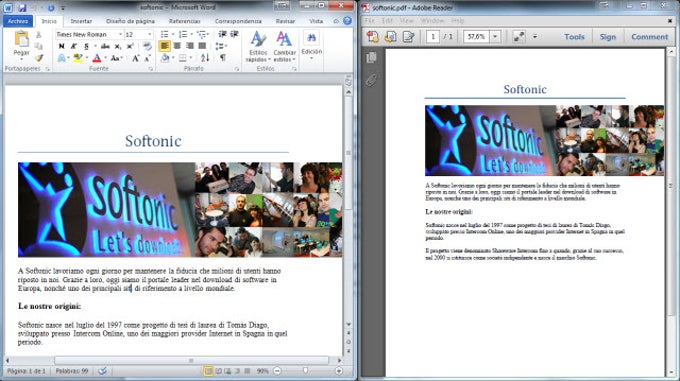The height and width of the screenshot is (381, 680).
Task: Click Word zoom in plus button
Action: point(339,371)
